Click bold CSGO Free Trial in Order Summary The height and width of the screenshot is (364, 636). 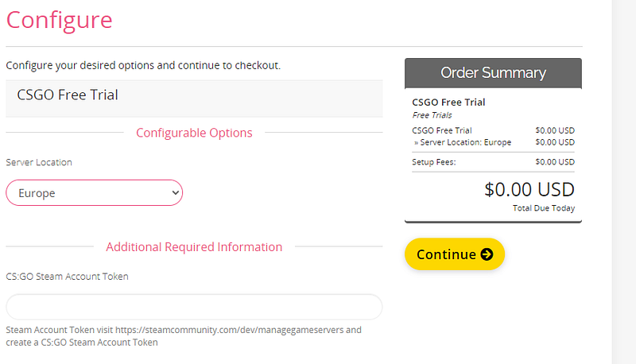(448, 103)
